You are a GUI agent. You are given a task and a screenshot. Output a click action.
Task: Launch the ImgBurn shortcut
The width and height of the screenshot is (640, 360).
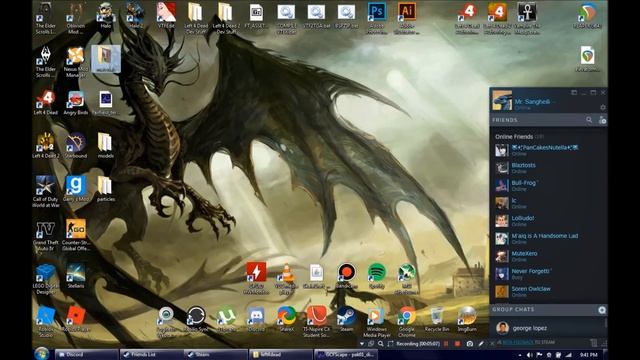pyautogui.click(x=467, y=319)
